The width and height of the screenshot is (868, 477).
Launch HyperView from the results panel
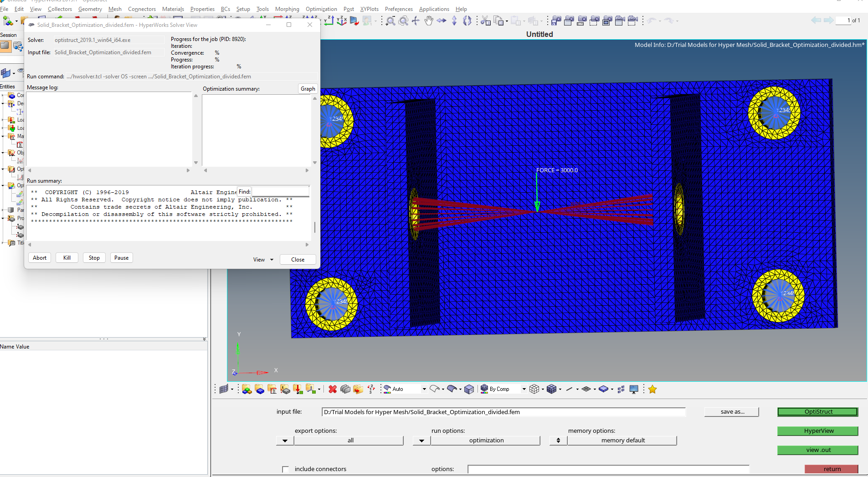(817, 431)
